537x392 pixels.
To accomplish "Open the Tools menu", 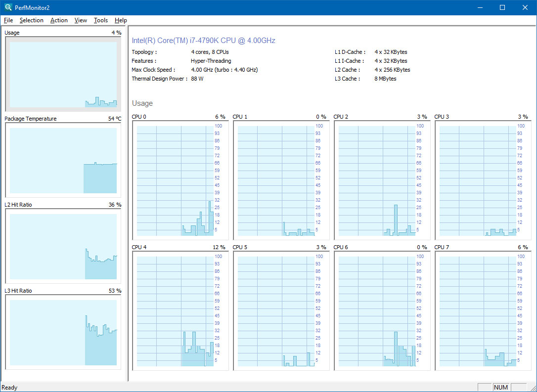I will [101, 20].
